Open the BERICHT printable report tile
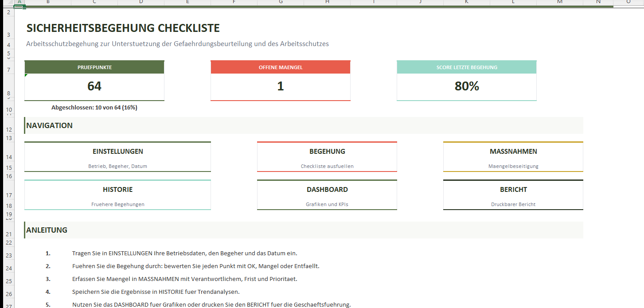The image size is (644, 308). [513, 195]
